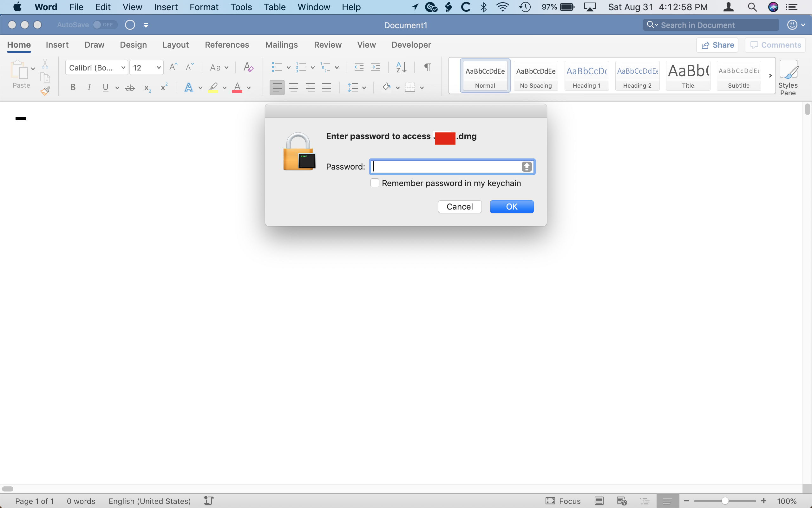Click the Paste clipboard icon
This screenshot has height=508, width=812.
point(19,70)
